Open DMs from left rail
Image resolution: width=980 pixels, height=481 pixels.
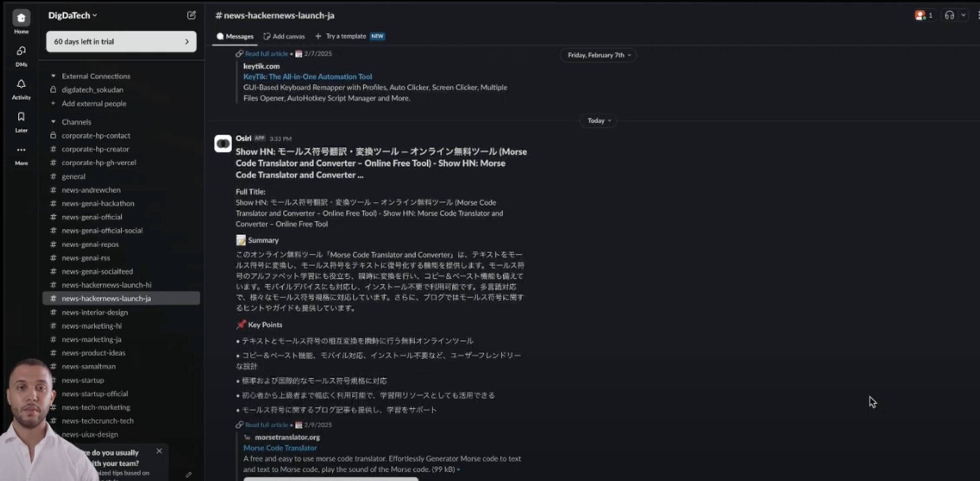point(21,51)
